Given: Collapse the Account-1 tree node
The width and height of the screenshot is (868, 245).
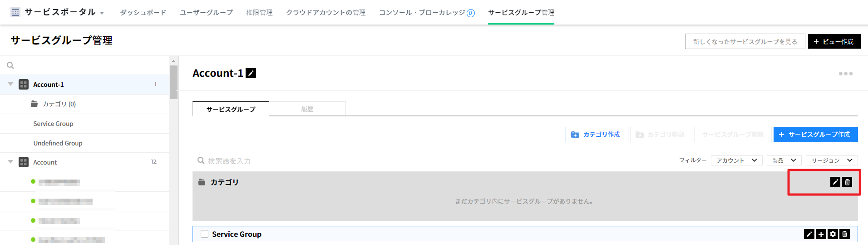Looking at the screenshot, I should (x=10, y=84).
